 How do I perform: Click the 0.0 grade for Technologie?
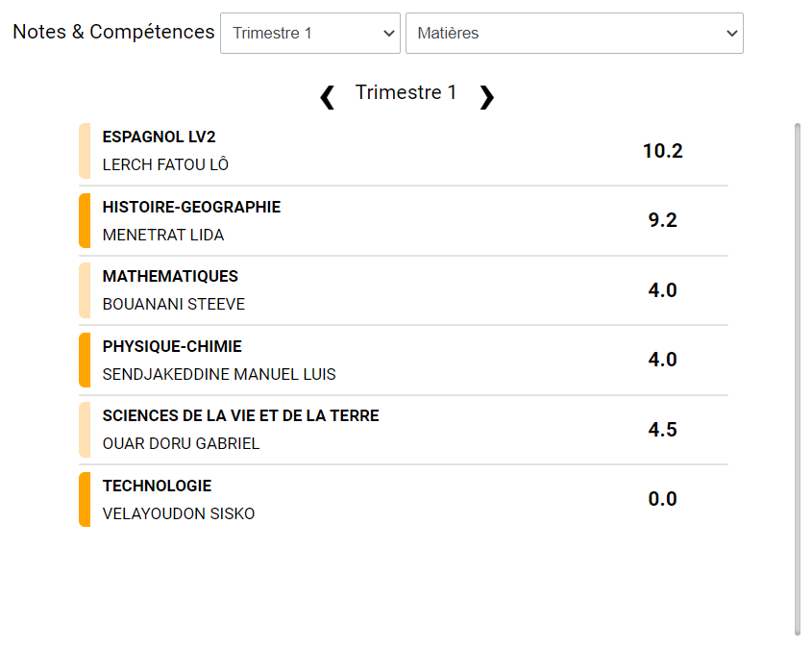(x=662, y=499)
